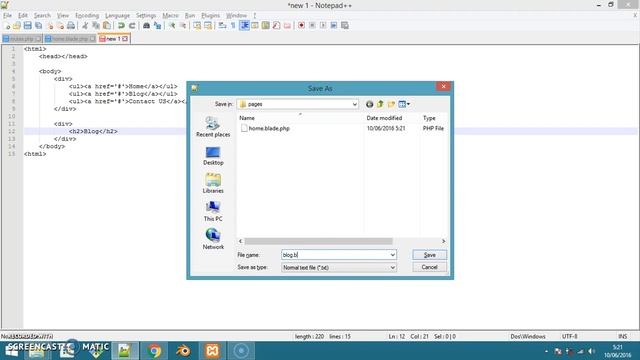Select Libraries in dialog sidebar

(213, 183)
